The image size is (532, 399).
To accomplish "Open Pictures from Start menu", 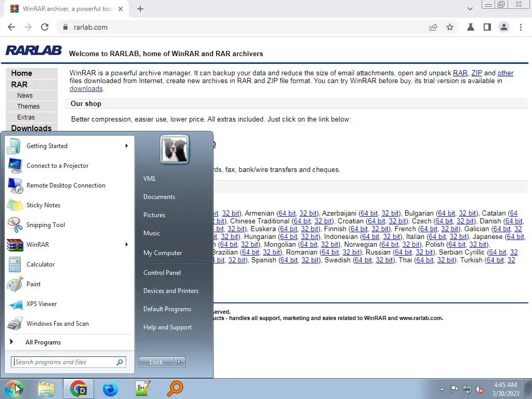I will pos(154,215).
